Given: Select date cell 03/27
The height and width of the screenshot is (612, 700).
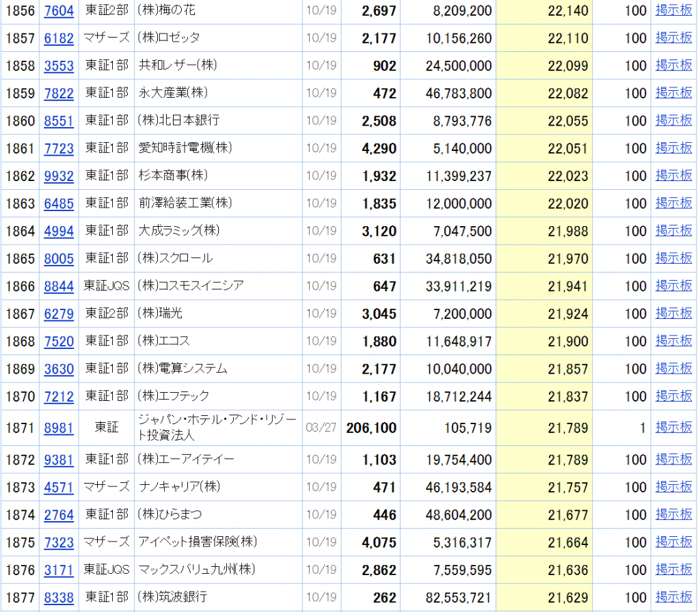Looking at the screenshot, I should (x=321, y=428).
